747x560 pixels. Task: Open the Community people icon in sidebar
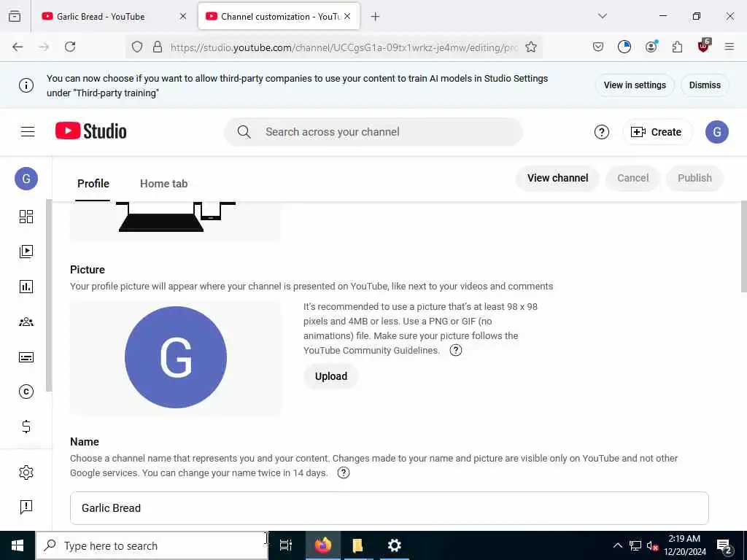pos(26,322)
